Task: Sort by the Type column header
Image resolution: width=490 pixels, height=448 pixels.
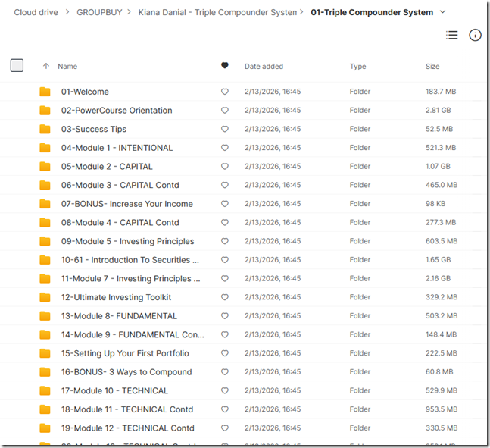Action: 357,67
